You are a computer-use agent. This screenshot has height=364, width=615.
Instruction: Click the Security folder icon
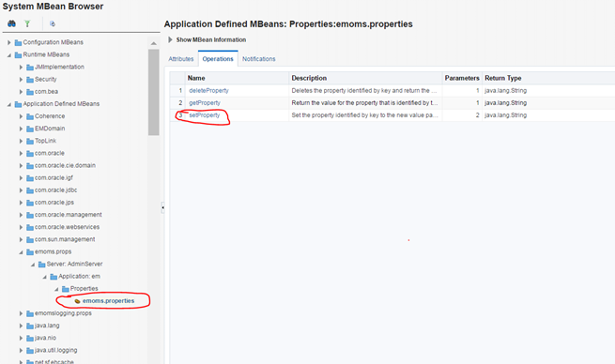pyautogui.click(x=30, y=80)
